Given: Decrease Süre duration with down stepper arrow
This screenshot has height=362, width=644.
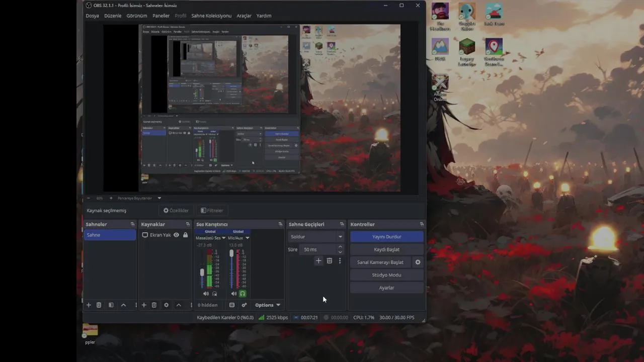Looking at the screenshot, I should (x=340, y=252).
